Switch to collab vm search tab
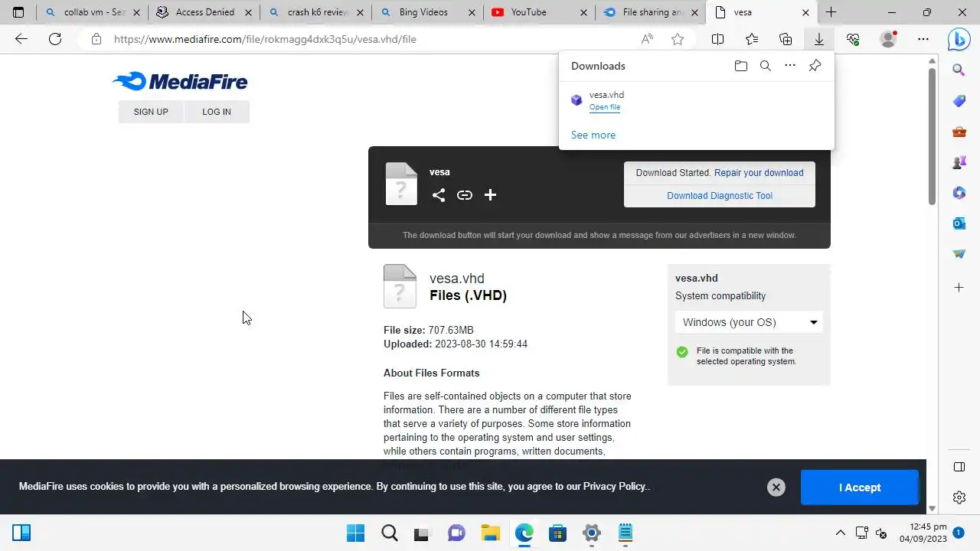The image size is (980, 551). point(91,12)
